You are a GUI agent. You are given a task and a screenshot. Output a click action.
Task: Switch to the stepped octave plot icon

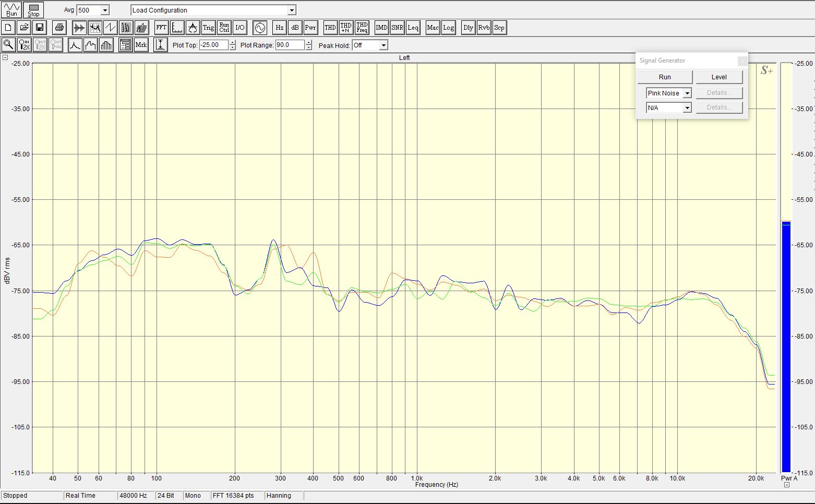(x=91, y=45)
